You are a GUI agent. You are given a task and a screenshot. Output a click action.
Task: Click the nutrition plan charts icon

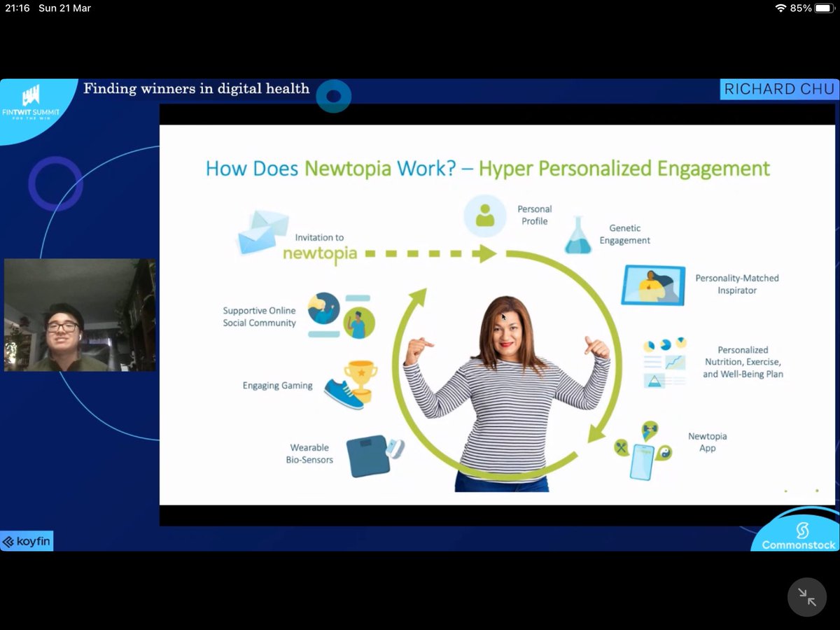[x=665, y=363]
